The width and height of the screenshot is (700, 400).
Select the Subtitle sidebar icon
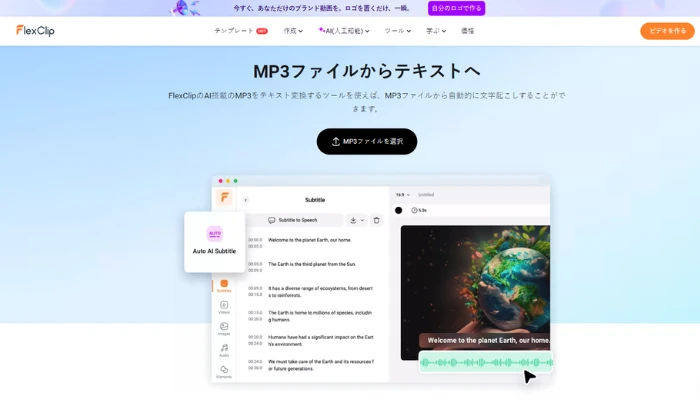coord(224,286)
